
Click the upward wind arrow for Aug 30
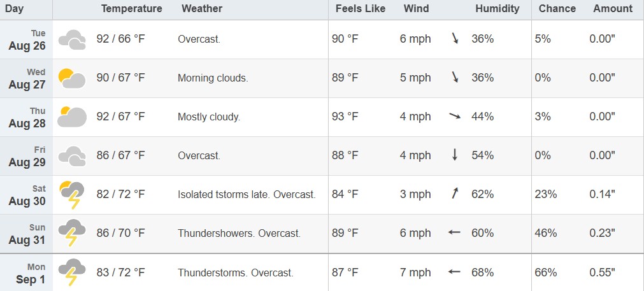point(455,193)
